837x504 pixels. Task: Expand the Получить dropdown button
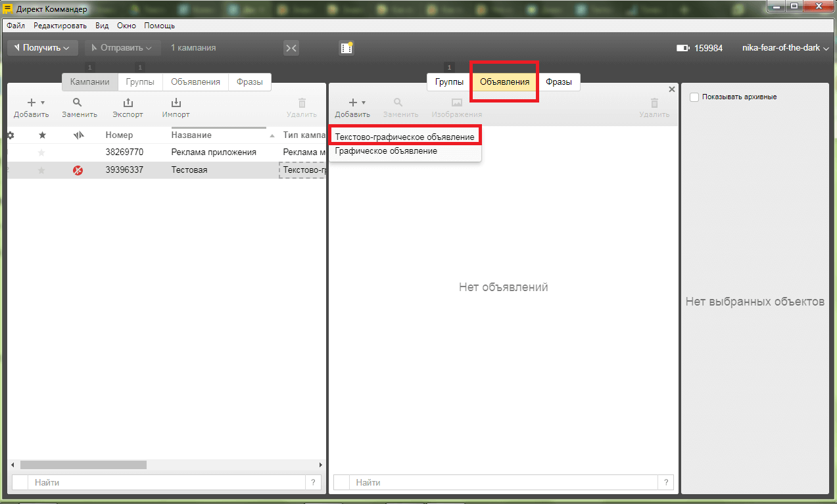(42, 48)
